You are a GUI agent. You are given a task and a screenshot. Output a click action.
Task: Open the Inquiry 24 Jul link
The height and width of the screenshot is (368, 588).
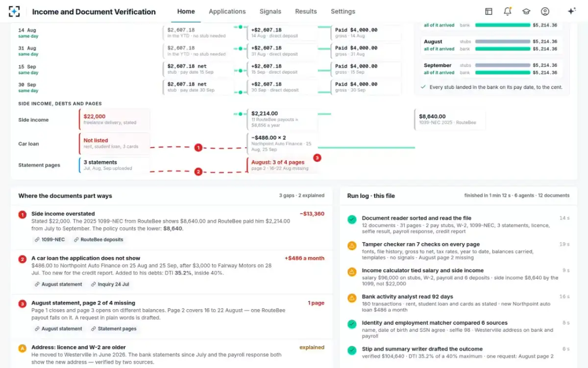pyautogui.click(x=110, y=284)
